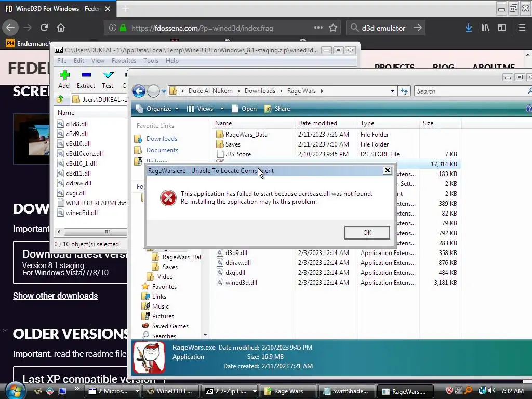Click 7-Zip horizontal scrollbar

(x=95, y=232)
